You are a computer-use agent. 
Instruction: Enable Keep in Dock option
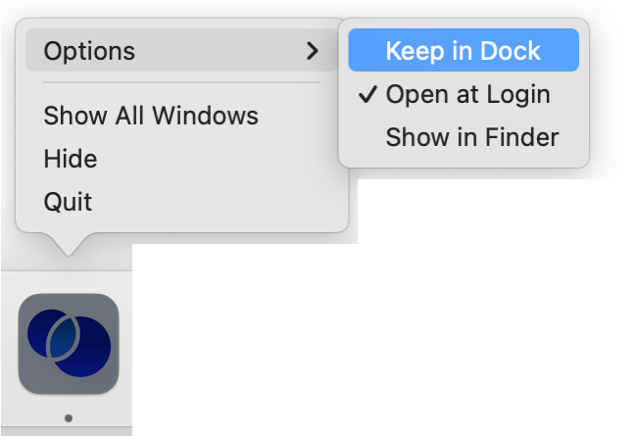(463, 51)
